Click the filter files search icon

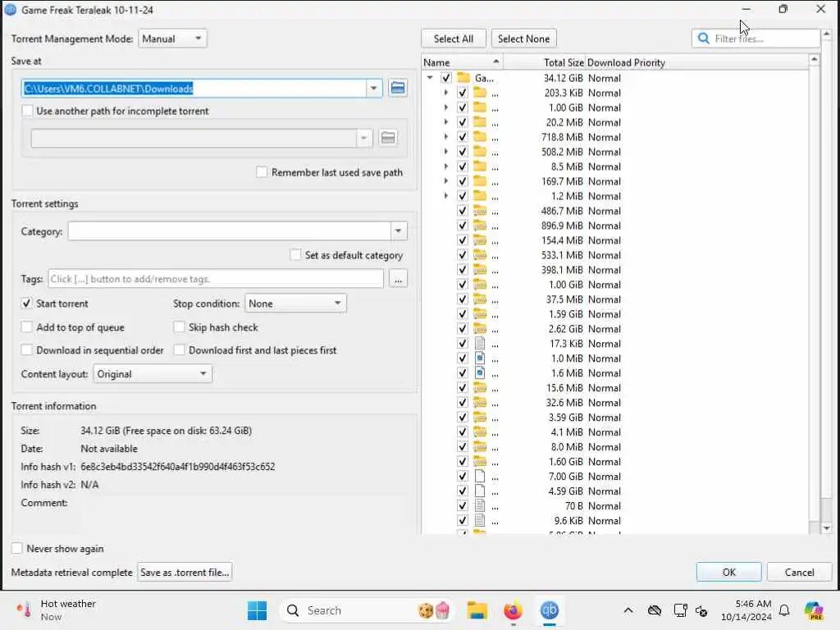(x=703, y=39)
